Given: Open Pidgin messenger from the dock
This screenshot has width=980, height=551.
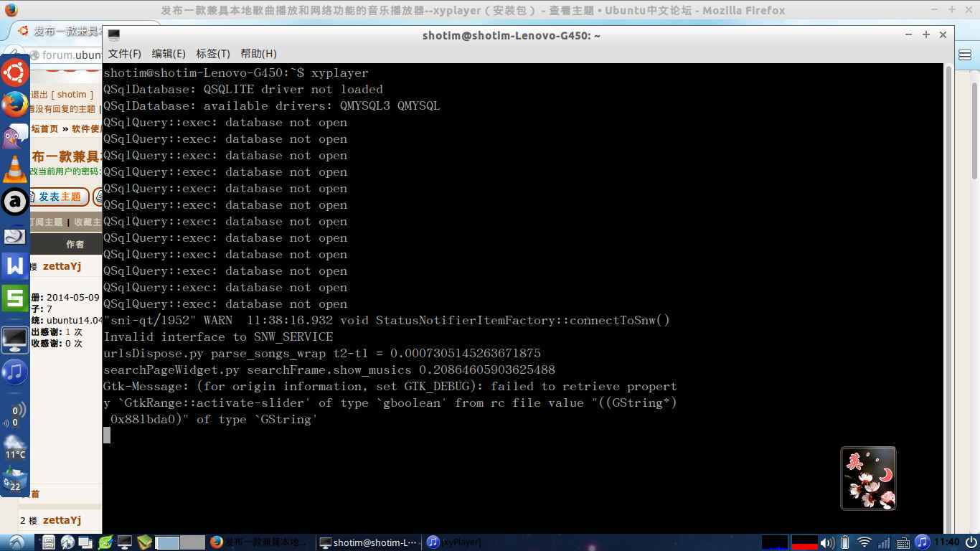Looking at the screenshot, I should tap(14, 136).
